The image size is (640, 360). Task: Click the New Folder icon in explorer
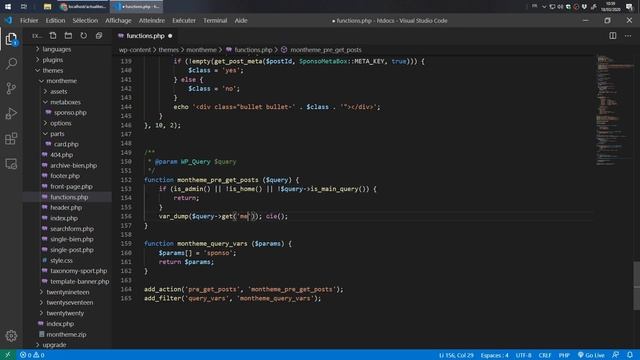(x=68, y=36)
